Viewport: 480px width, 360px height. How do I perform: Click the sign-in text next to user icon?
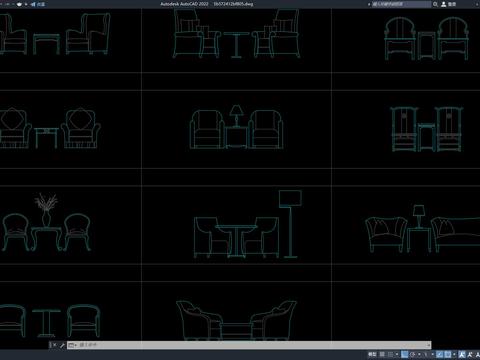pos(452,4)
